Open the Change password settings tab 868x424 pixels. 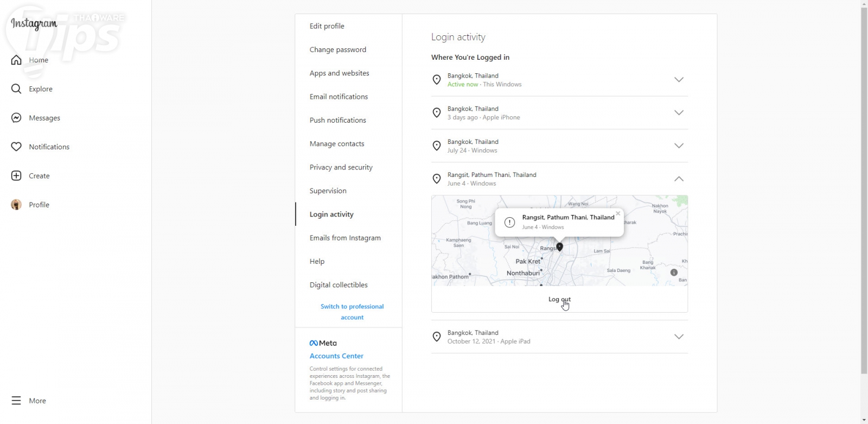(337, 49)
